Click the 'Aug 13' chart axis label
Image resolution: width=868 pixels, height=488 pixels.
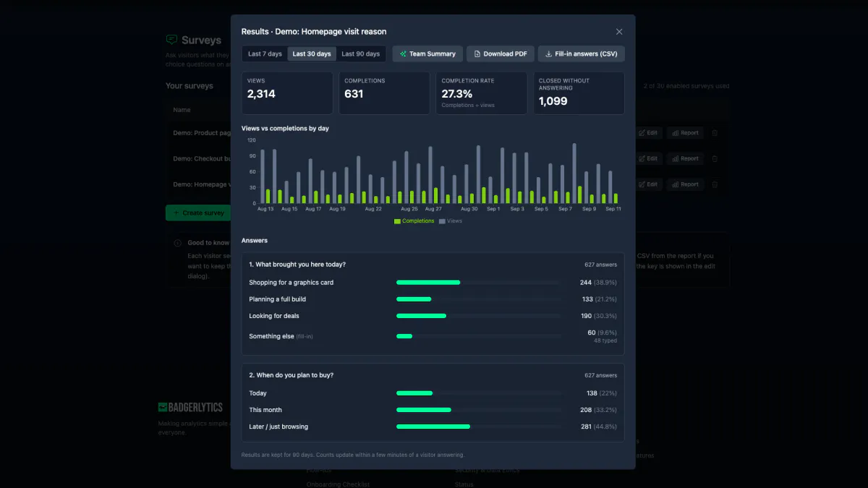click(265, 209)
